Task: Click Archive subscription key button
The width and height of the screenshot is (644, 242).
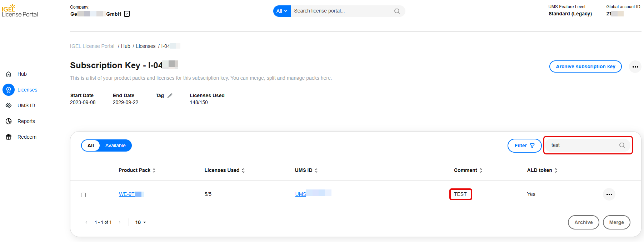Action: point(585,66)
